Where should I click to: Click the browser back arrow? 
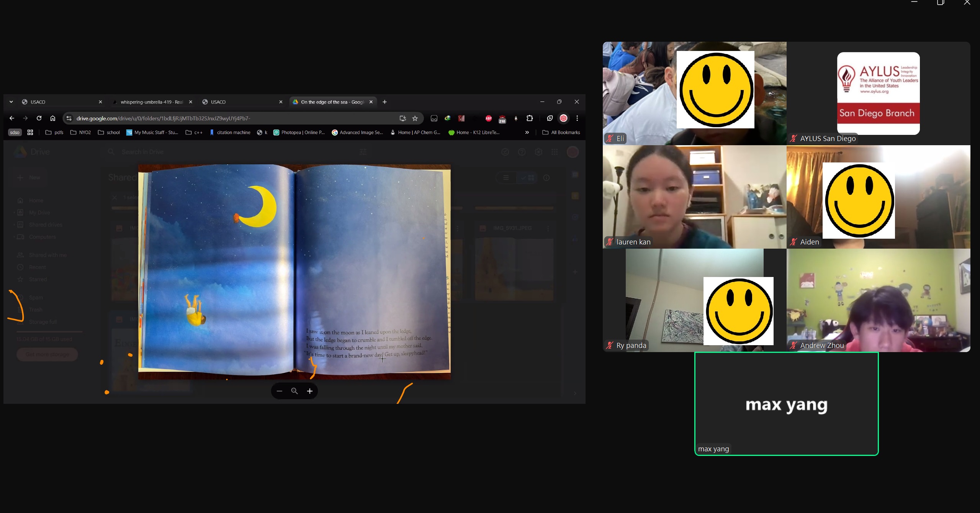click(x=12, y=118)
